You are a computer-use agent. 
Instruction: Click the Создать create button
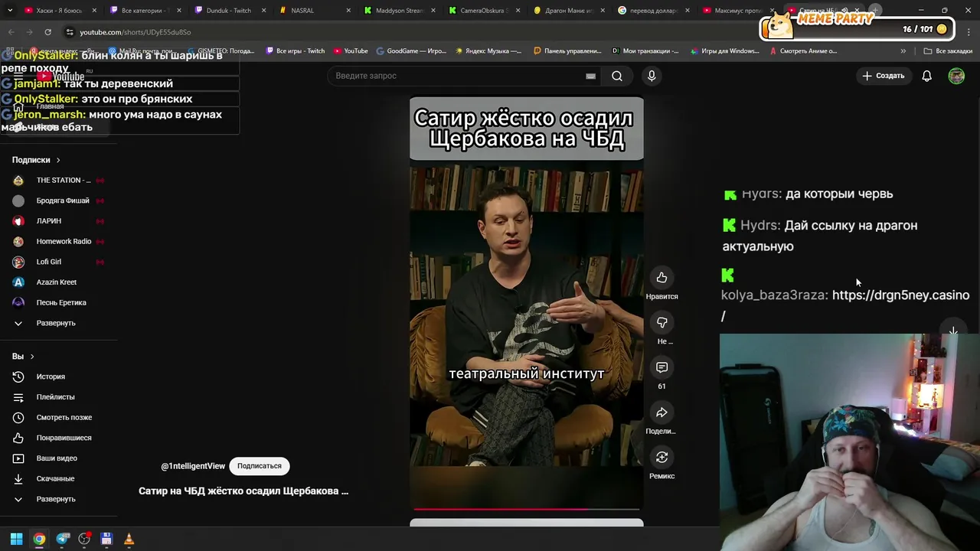884,76
